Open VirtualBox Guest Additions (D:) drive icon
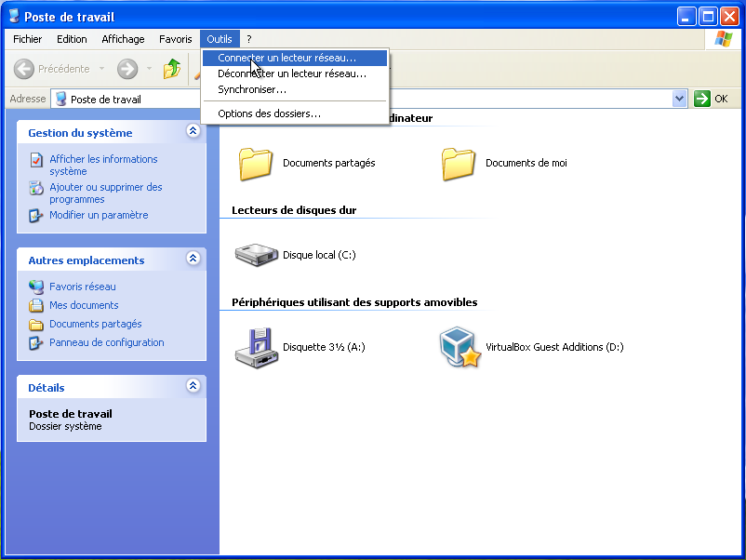This screenshot has height=560, width=746. tap(460, 348)
